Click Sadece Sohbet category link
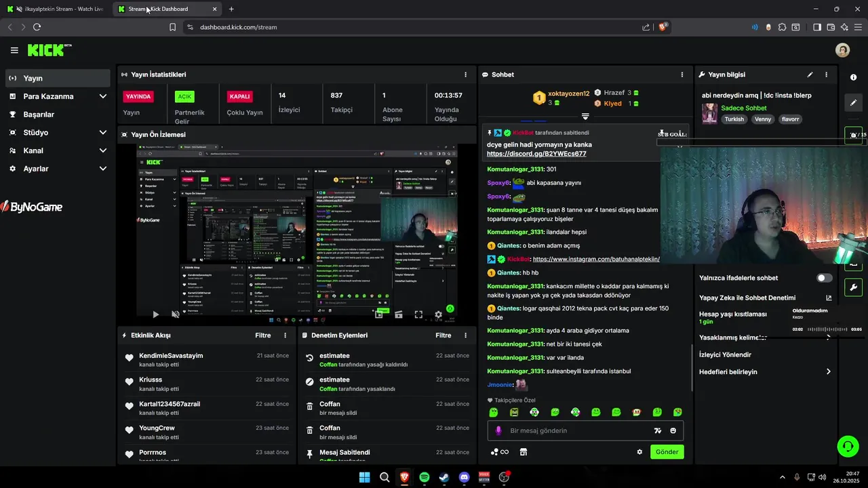This screenshot has height=488, width=868. click(x=744, y=108)
